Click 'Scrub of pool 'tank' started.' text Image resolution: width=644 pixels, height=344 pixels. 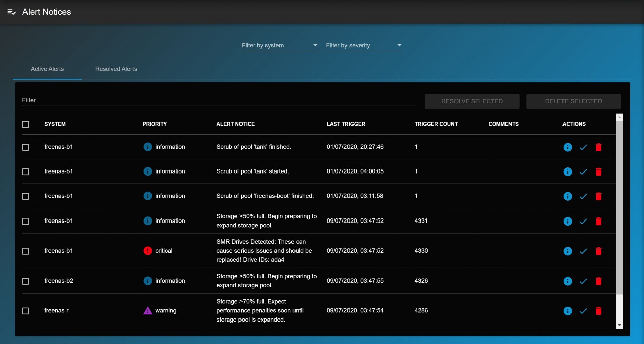pos(253,171)
